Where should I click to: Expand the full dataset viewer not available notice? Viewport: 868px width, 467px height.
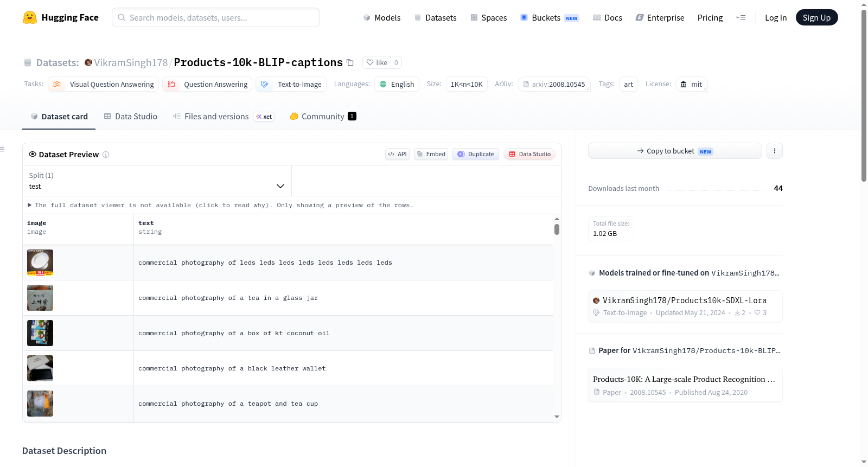(220, 205)
